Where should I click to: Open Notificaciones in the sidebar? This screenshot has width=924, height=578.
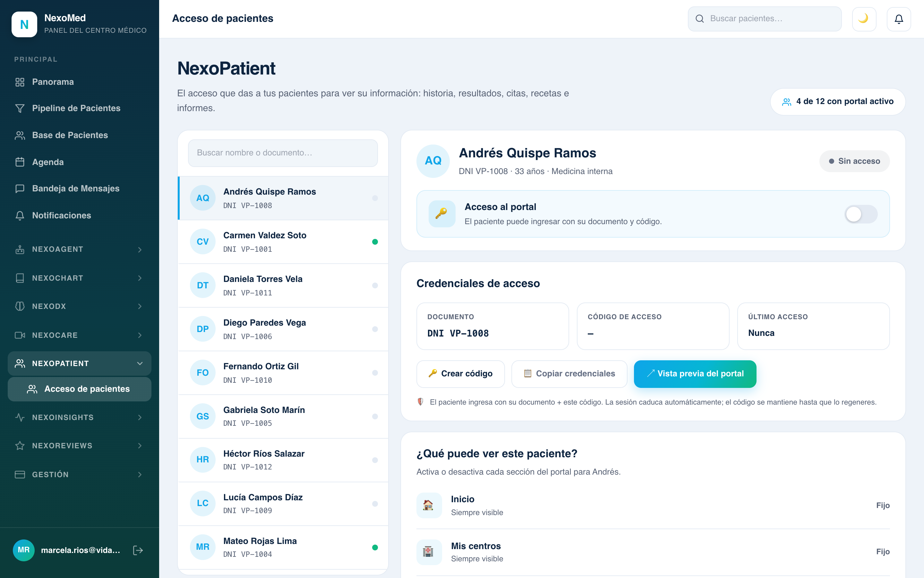(80, 215)
